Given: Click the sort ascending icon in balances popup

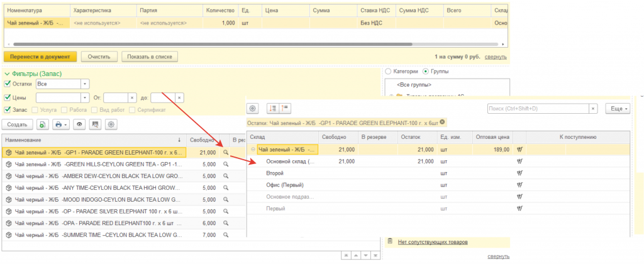Looking at the screenshot, I should (285, 108).
